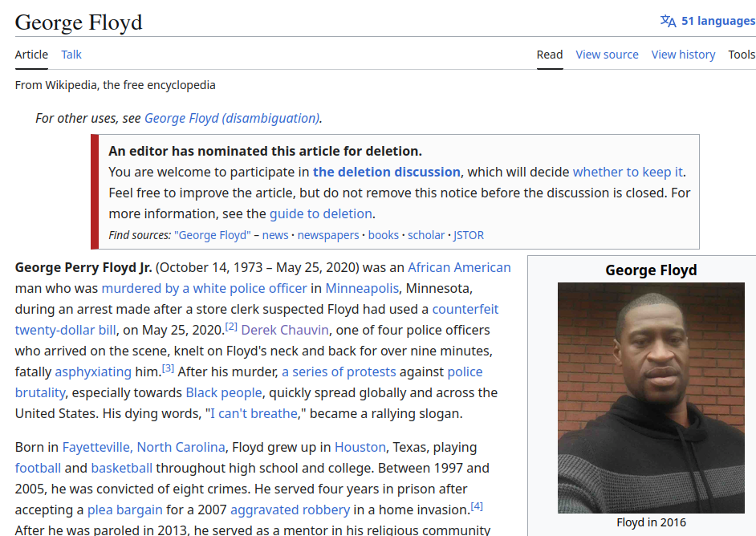Click the "George Floyd" find sources link
The width and height of the screenshot is (756, 536).
pos(213,235)
